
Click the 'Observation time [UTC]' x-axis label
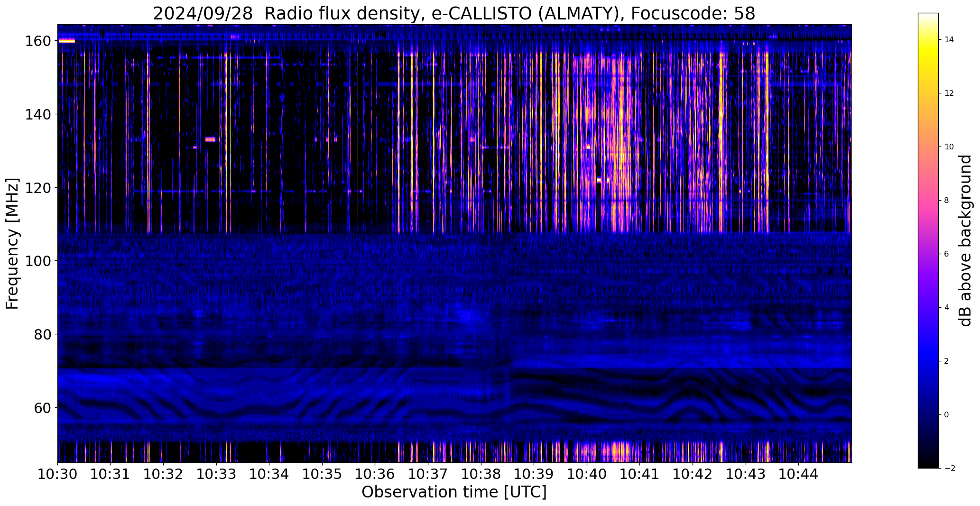coord(454,492)
